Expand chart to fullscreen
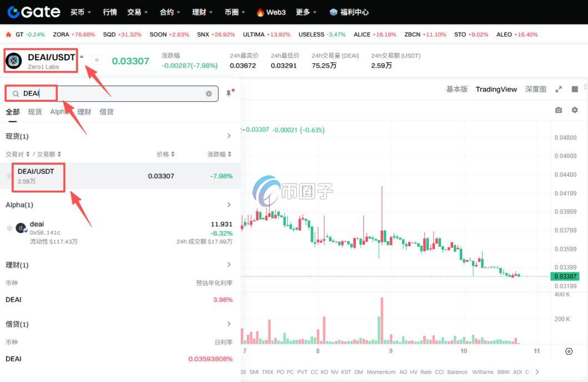The image size is (588, 382). 559,89
